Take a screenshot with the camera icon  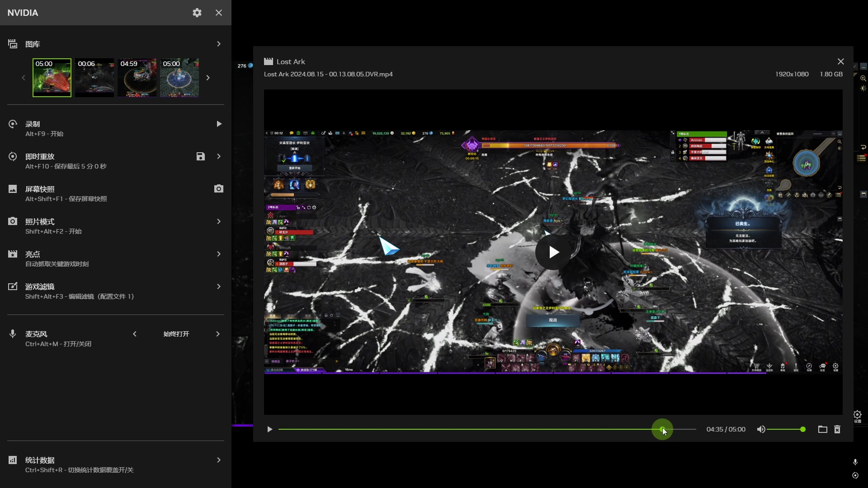(219, 189)
